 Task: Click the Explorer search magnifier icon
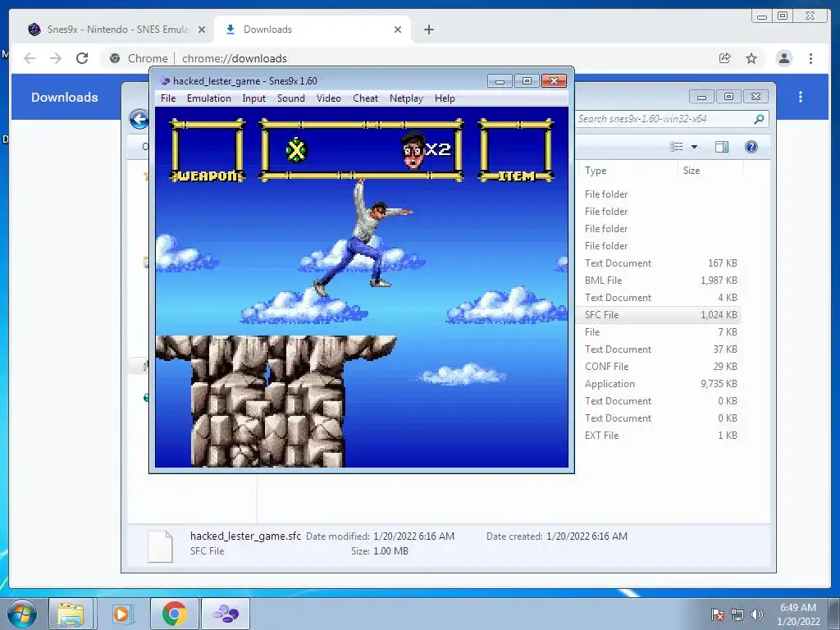[759, 119]
